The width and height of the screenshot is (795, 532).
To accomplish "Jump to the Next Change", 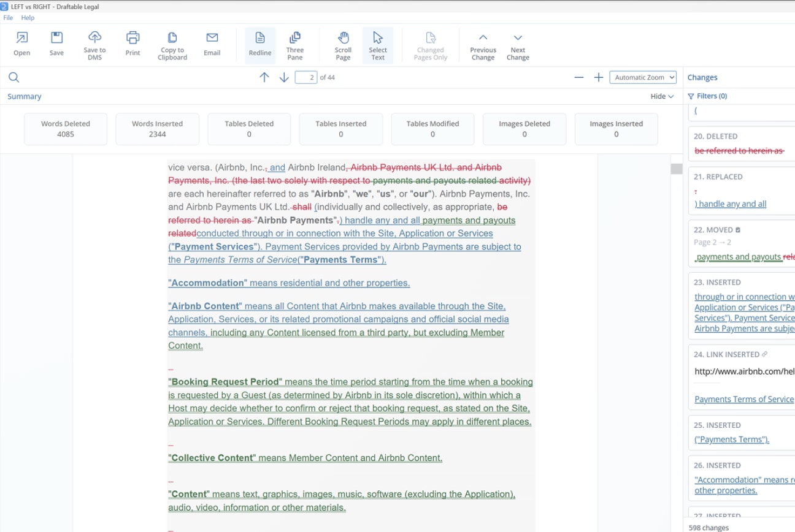I will point(517,45).
